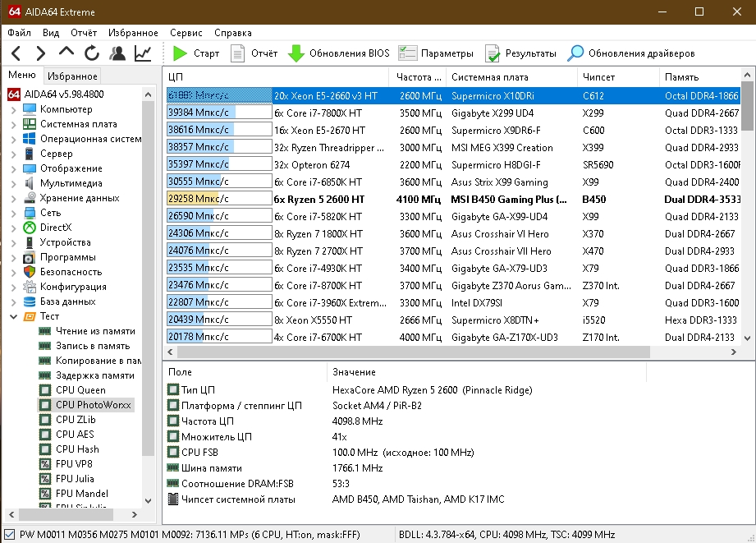Open the Файл menu
This screenshot has width=756, height=543.
pyautogui.click(x=19, y=33)
